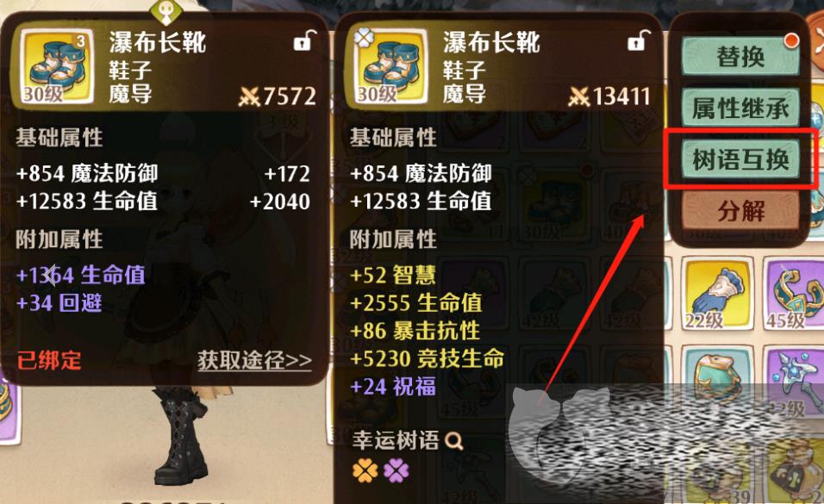
Task: Open 属性继承 attribute inheritance
Action: pos(740,108)
